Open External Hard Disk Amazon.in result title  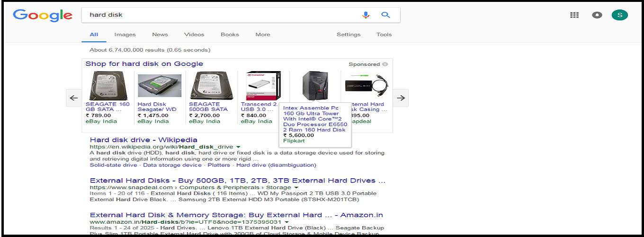(236, 215)
